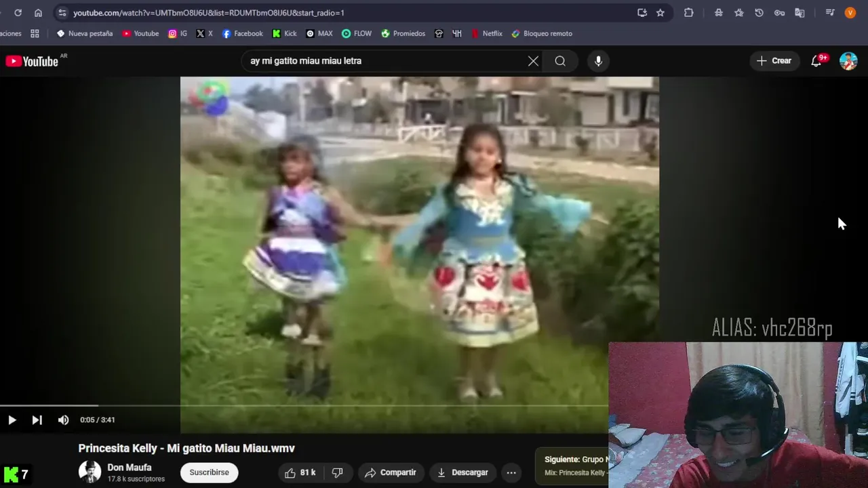Reload the page with the browser refresh icon
The height and width of the screenshot is (488, 868).
tap(18, 13)
